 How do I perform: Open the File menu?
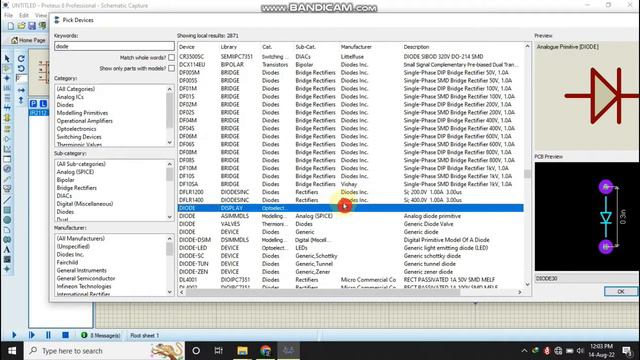[8, 16]
